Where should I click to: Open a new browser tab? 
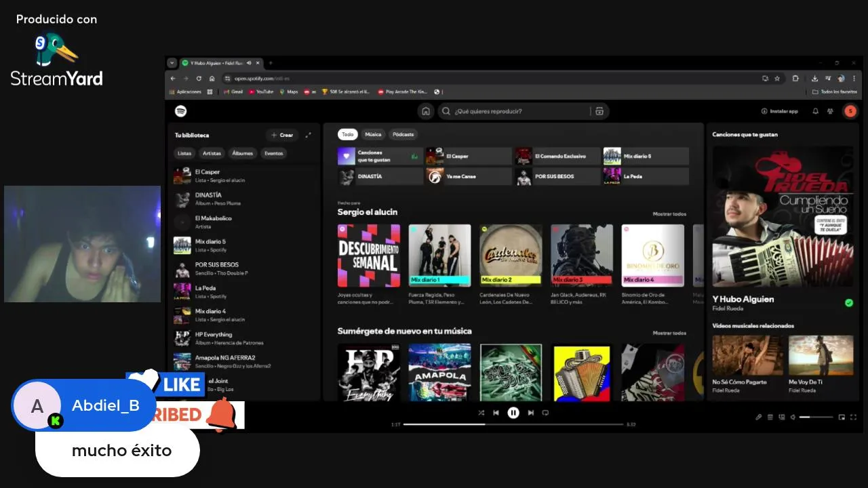pos(271,63)
